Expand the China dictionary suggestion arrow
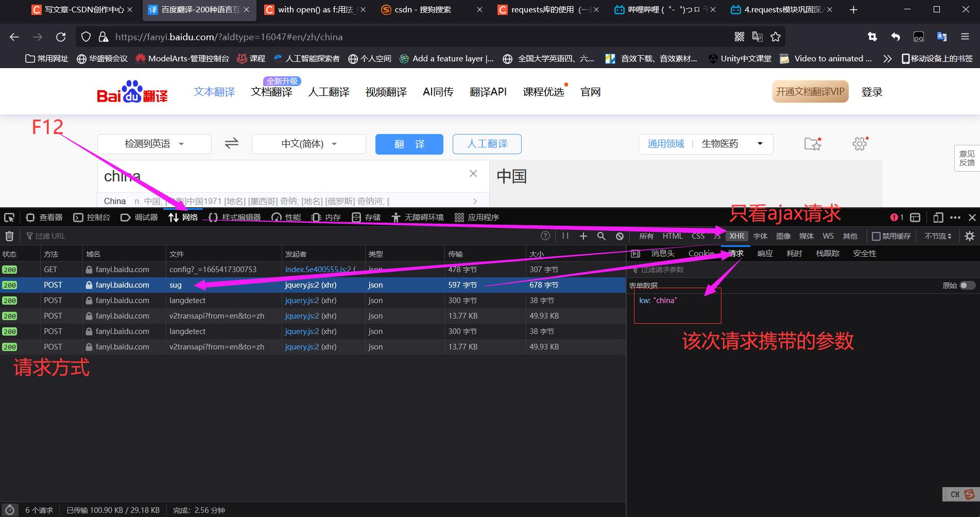Viewport: 980px width, 517px height. tap(475, 201)
